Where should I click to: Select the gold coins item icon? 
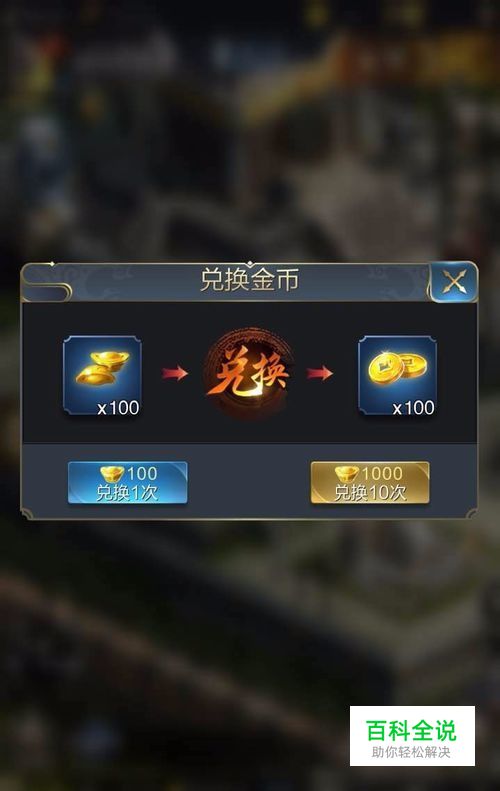[398, 375]
